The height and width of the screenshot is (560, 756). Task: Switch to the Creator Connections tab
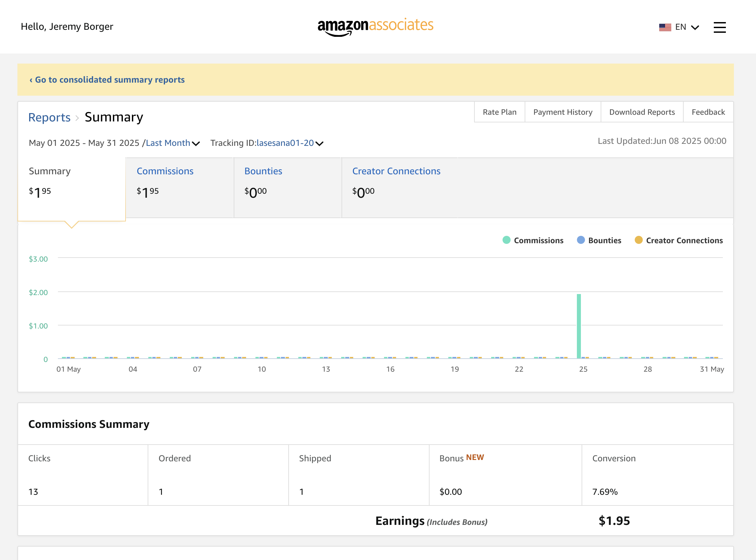[396, 187]
